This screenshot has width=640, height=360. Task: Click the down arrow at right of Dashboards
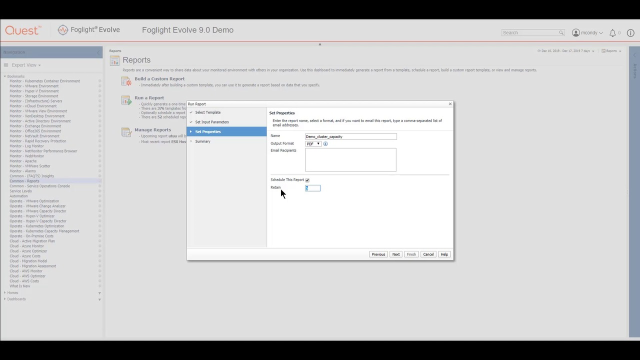100,300
